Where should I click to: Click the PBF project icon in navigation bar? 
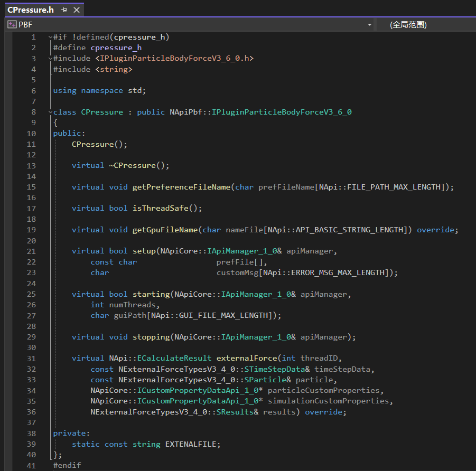pyautogui.click(x=12, y=24)
